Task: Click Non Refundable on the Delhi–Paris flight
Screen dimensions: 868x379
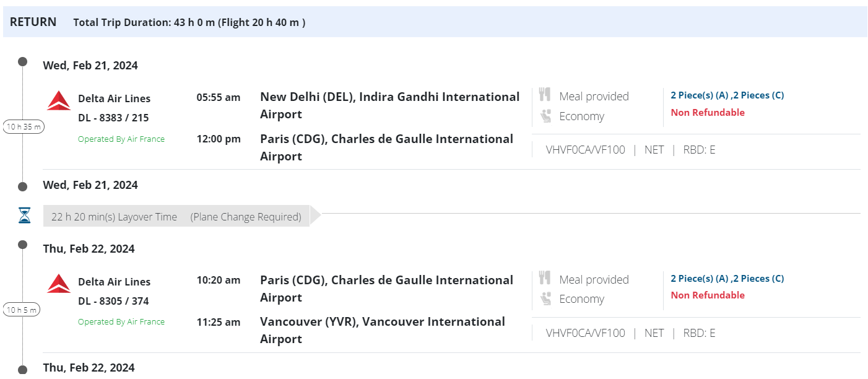Action: coord(708,113)
